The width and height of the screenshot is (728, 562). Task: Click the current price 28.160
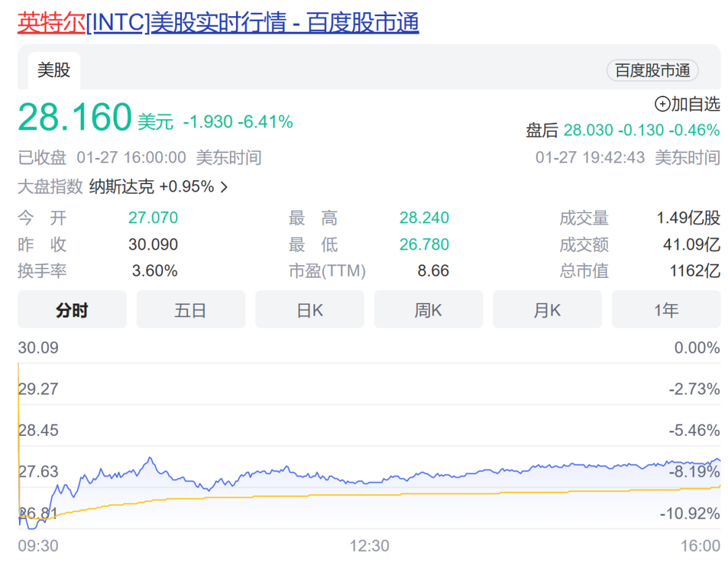[75, 117]
